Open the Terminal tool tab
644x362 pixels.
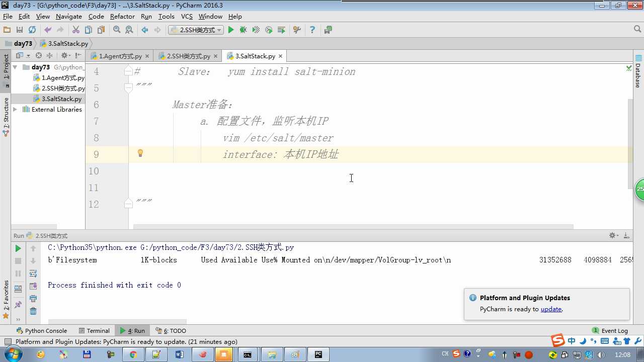(94, 331)
